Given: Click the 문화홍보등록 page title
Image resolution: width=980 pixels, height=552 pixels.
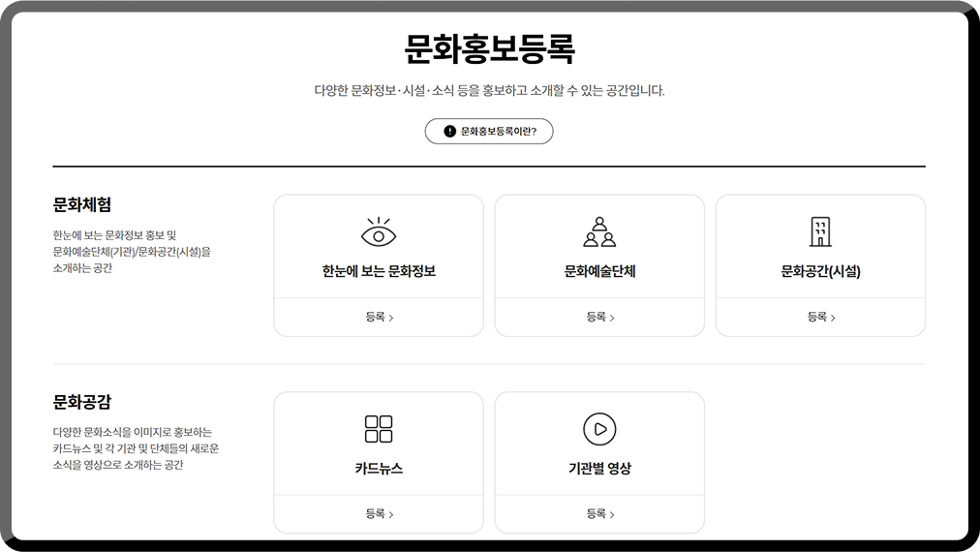Looking at the screenshot, I should tap(489, 48).
